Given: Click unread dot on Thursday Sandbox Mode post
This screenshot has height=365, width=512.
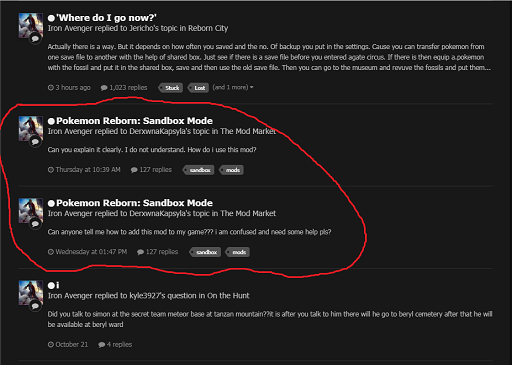Looking at the screenshot, I should (x=51, y=121).
